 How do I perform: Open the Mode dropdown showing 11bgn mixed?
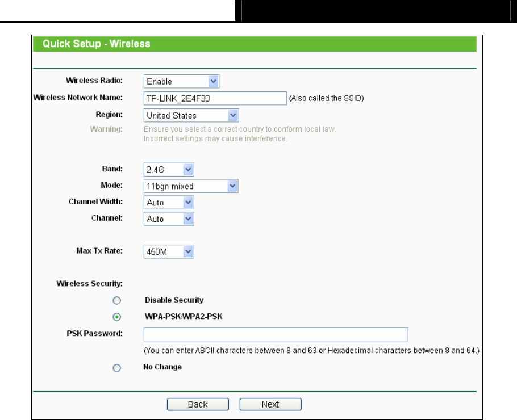[191, 186]
